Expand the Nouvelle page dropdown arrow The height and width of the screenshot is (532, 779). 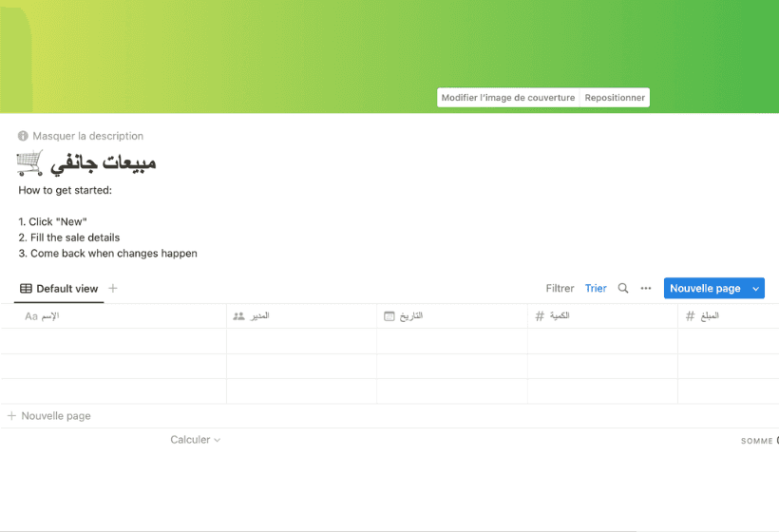pos(756,288)
